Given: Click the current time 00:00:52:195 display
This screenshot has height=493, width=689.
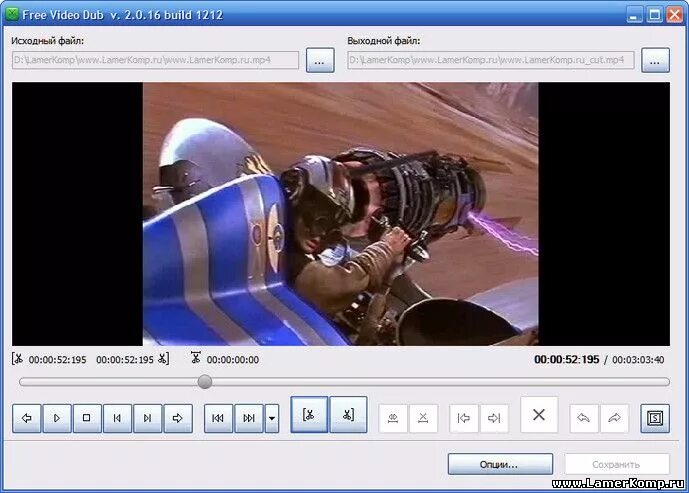Looking at the screenshot, I should [x=566, y=359].
